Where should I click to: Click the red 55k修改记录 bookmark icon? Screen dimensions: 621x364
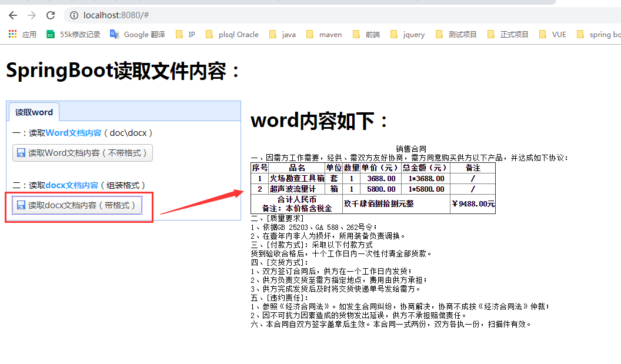(50, 34)
